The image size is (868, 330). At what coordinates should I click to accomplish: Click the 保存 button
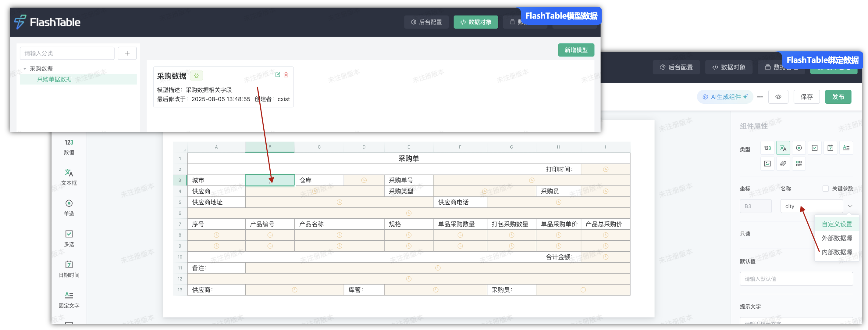pos(806,97)
